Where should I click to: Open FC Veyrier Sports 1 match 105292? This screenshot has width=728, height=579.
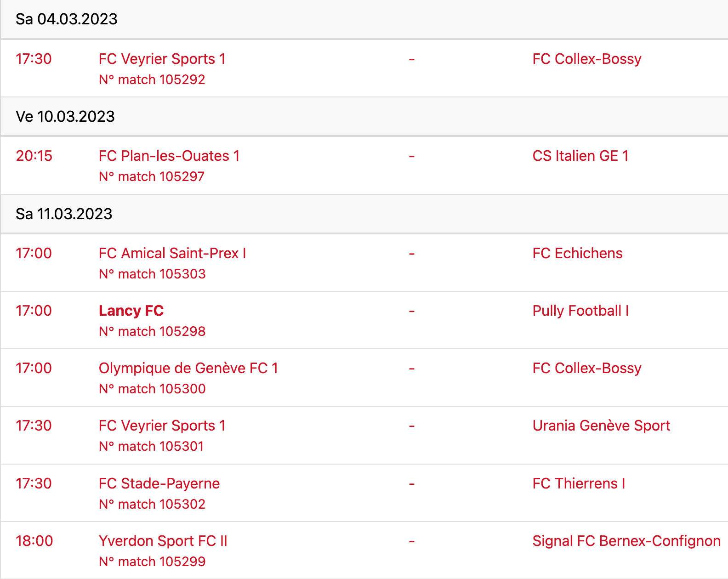(x=152, y=79)
